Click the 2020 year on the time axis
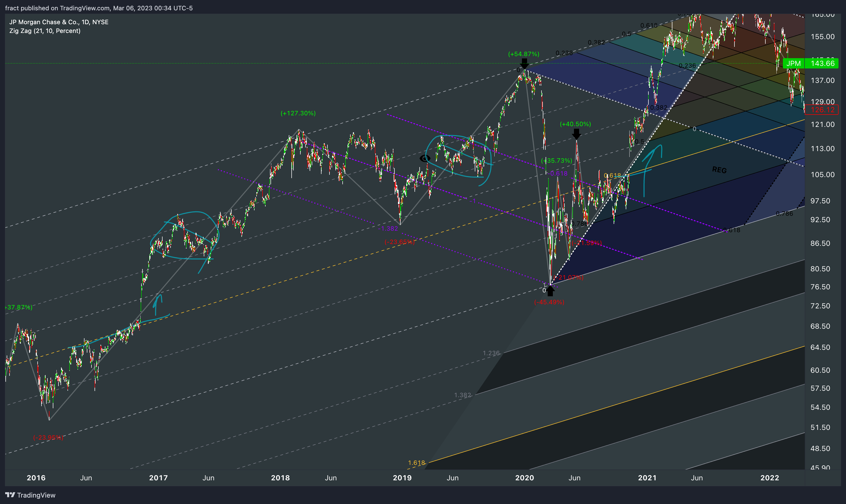846x504 pixels. (x=524, y=478)
